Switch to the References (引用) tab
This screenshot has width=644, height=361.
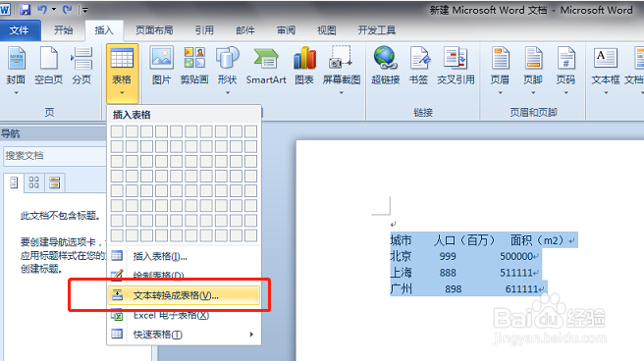click(204, 30)
